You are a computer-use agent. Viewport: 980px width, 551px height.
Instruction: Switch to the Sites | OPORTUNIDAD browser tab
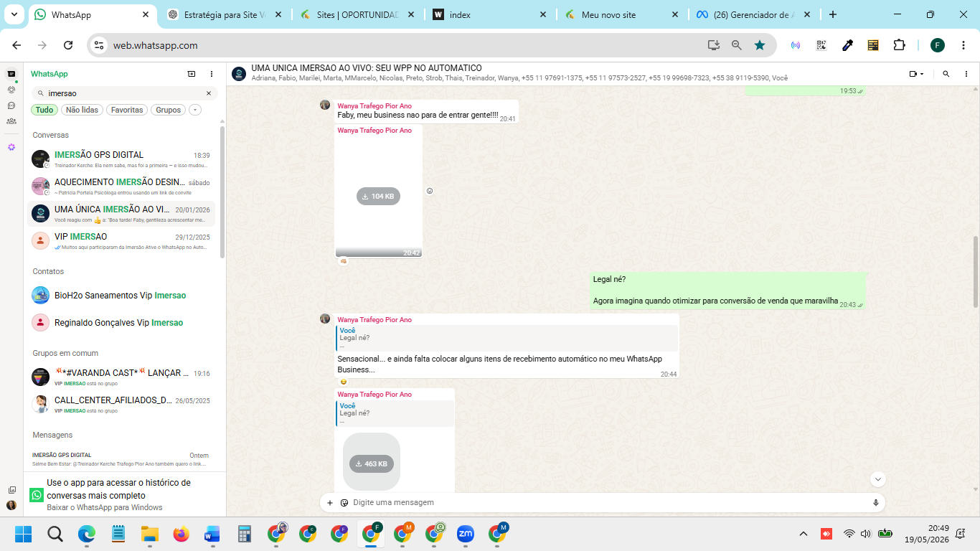(x=359, y=14)
